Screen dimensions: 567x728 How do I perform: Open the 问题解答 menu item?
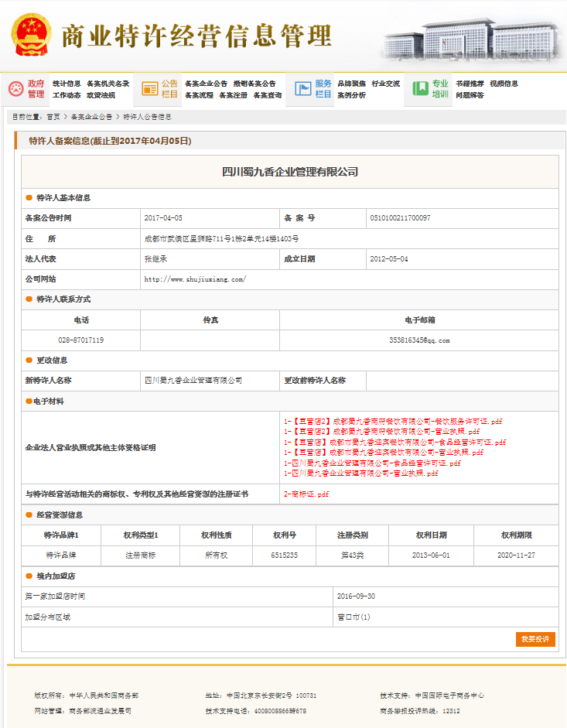[470, 95]
